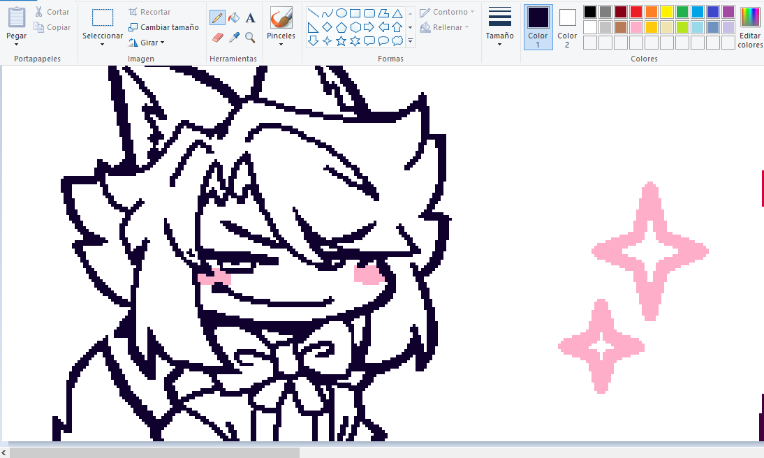Show next row of the shapes gallery
764x458 pixels.
(x=410, y=27)
